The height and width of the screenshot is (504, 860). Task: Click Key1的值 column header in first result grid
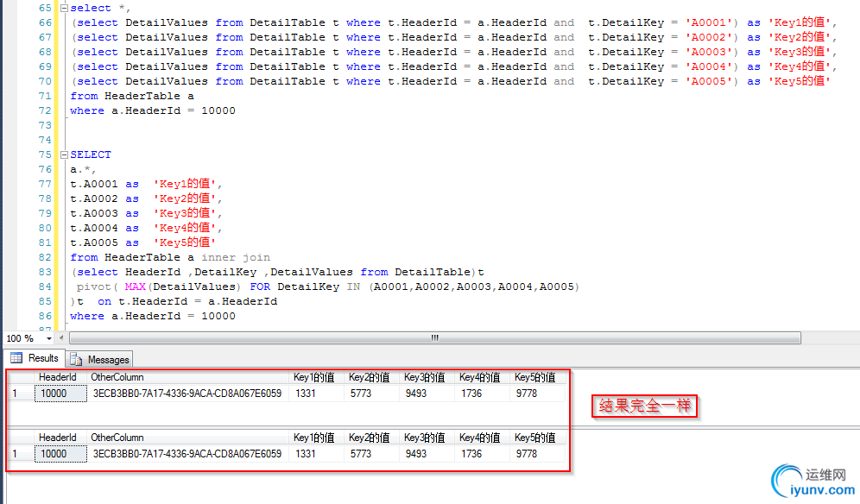point(317,377)
